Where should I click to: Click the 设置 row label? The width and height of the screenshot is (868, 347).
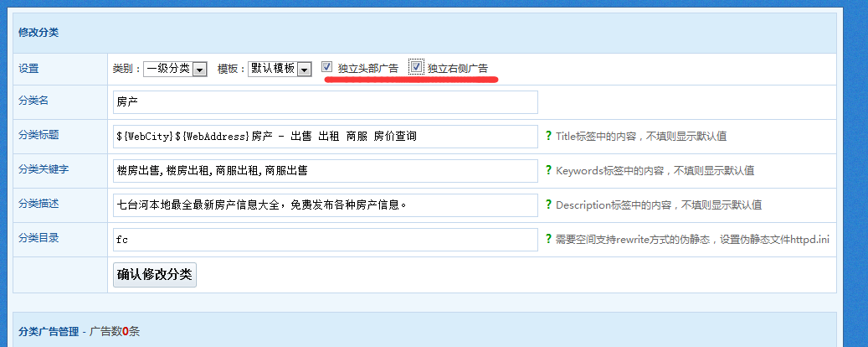[28, 69]
